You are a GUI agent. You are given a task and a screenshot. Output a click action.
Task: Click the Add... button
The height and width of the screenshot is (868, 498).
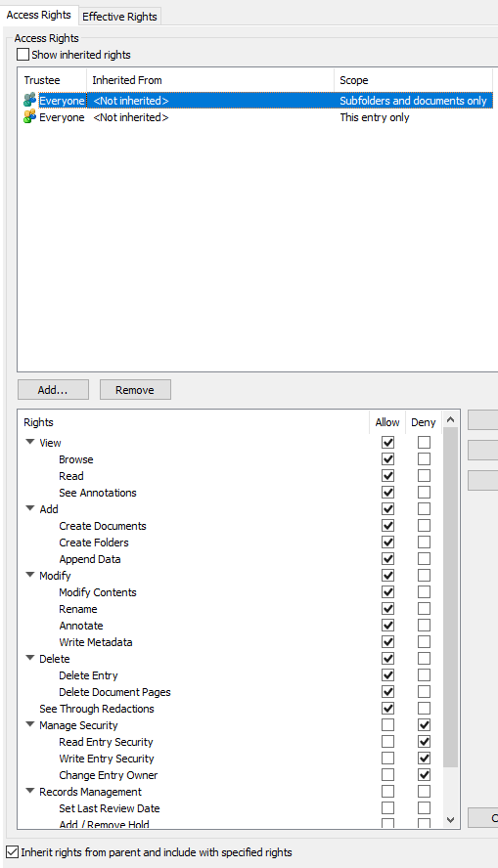pyautogui.click(x=53, y=390)
